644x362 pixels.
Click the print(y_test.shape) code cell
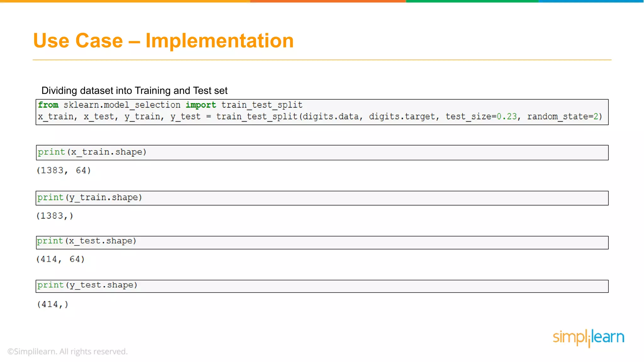click(322, 286)
